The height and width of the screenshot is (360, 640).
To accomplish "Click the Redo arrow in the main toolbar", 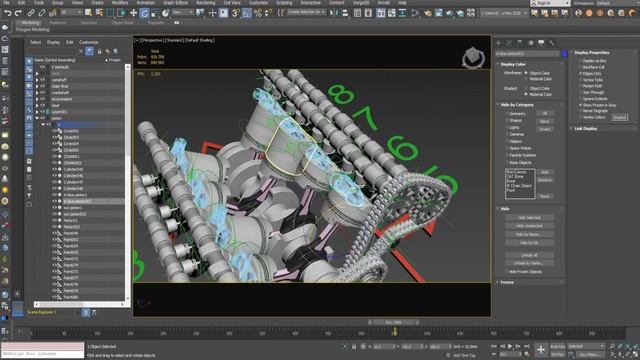I will 18,13.
